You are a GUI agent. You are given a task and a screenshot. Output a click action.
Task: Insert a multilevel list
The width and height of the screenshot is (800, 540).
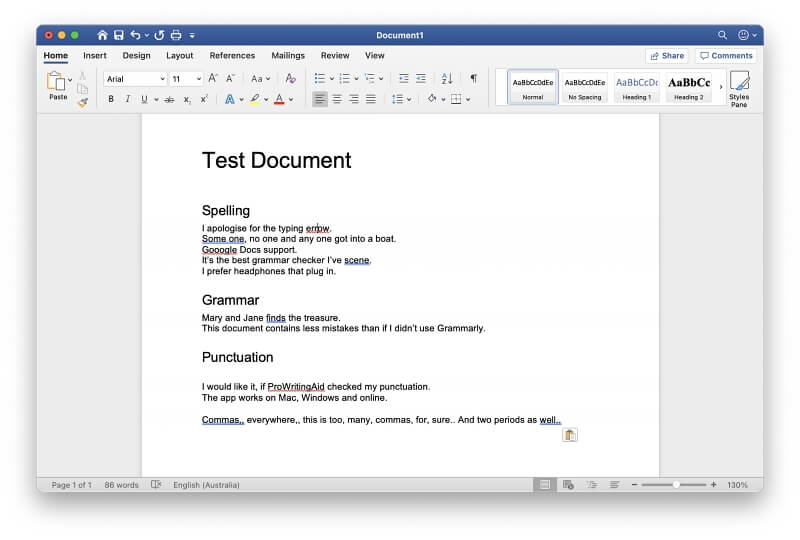tap(370, 78)
